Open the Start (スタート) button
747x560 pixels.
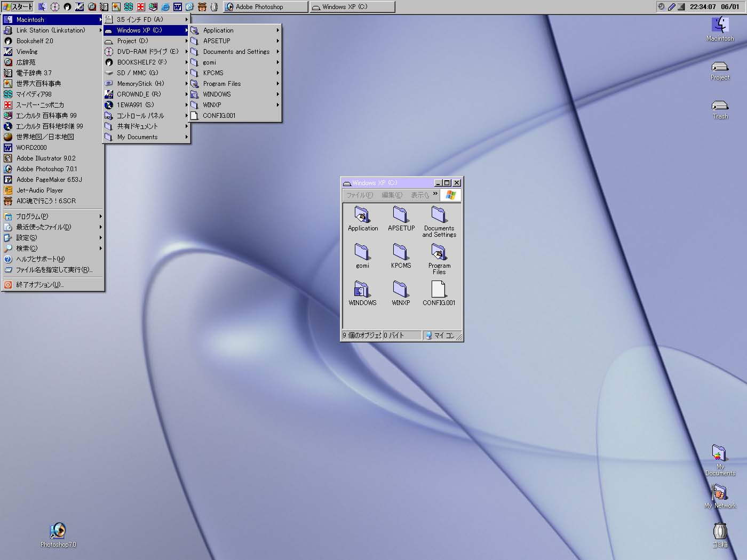point(18,7)
